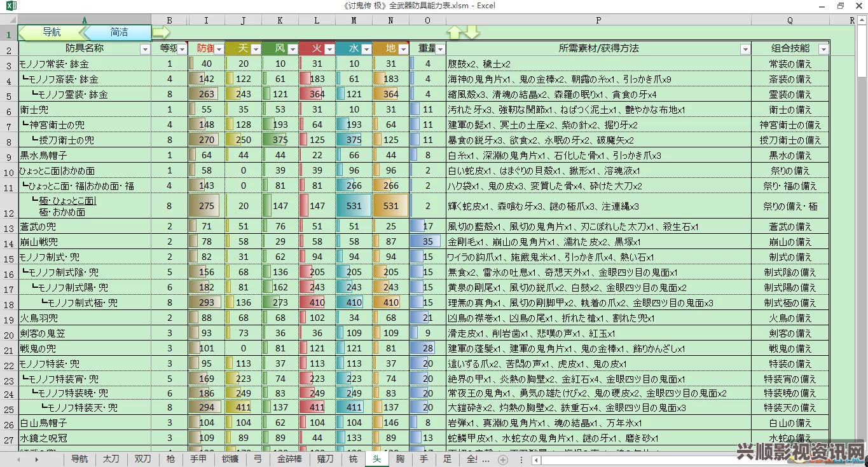
Task: Select skill cell 特装天の備え
Action: click(790, 407)
